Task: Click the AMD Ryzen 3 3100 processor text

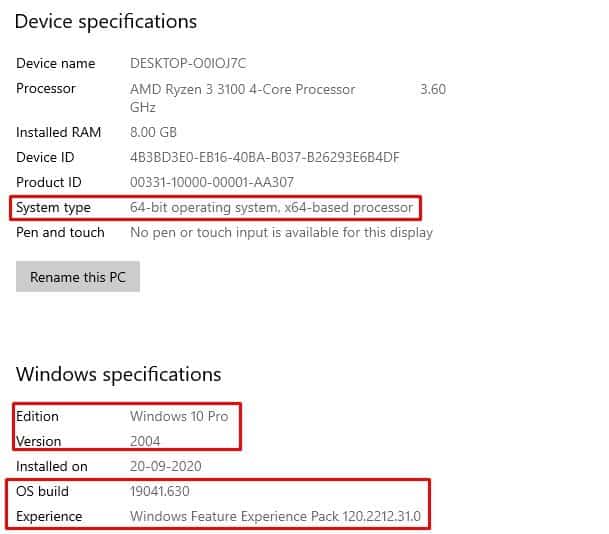Action: click(x=242, y=89)
